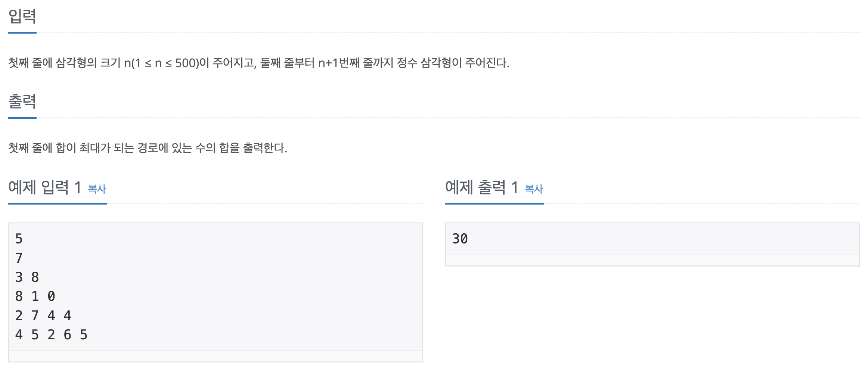Click the bottom strip of sample output box

click(652, 261)
